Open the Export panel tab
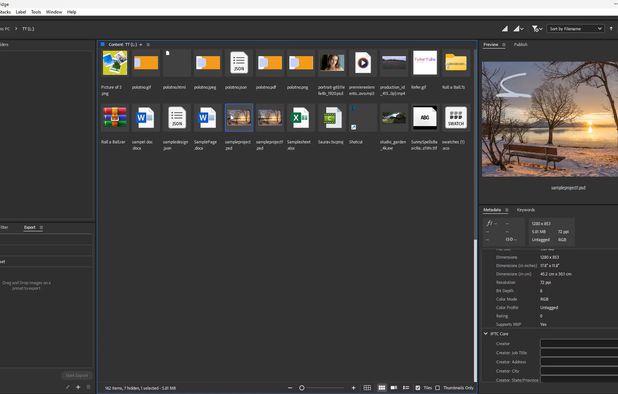The height and width of the screenshot is (394, 618). [x=30, y=227]
